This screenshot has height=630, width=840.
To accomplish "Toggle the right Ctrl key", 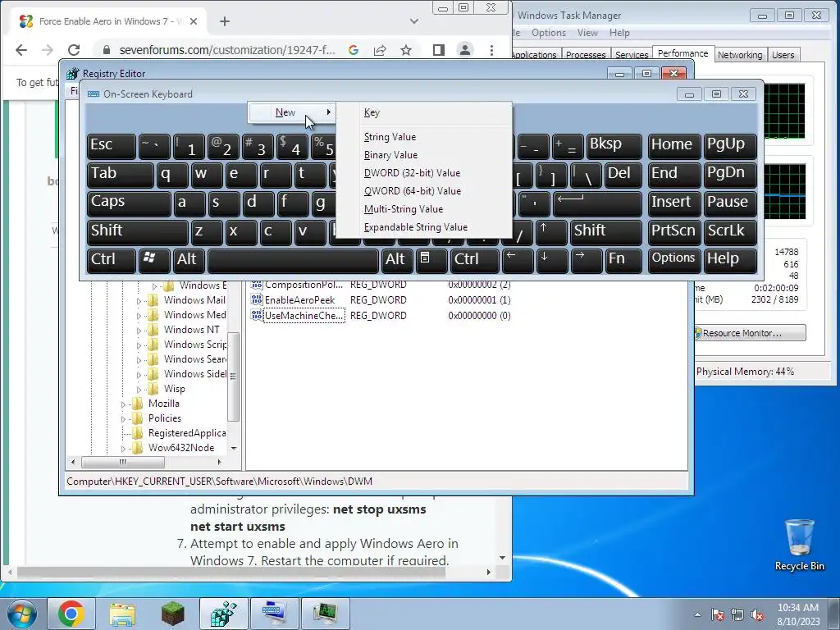I will click(475, 260).
